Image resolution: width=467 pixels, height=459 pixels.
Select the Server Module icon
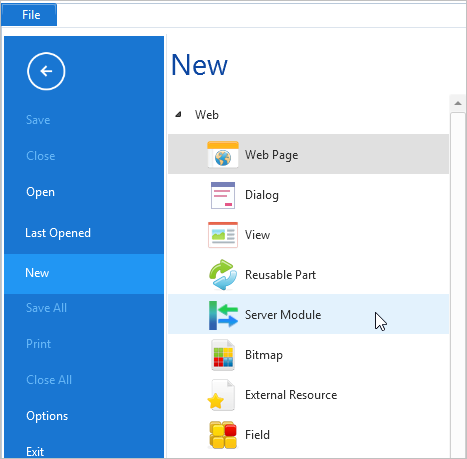tap(223, 315)
